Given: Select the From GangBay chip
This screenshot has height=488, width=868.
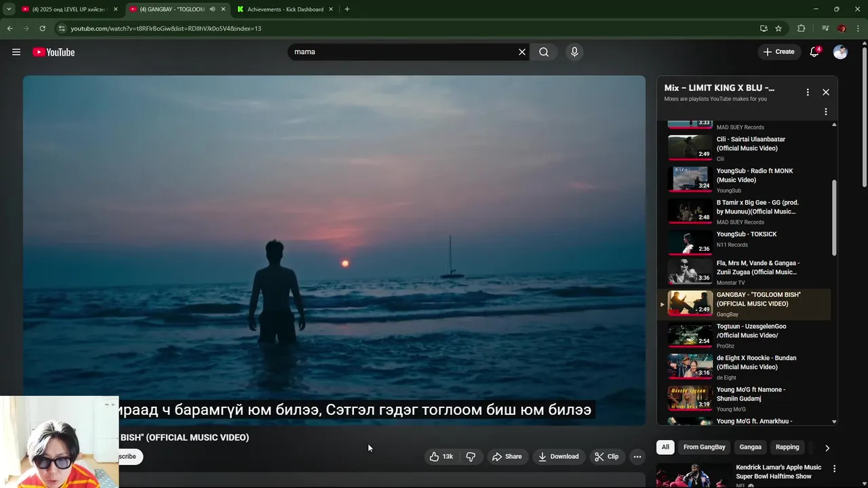Looking at the screenshot, I should point(704,447).
